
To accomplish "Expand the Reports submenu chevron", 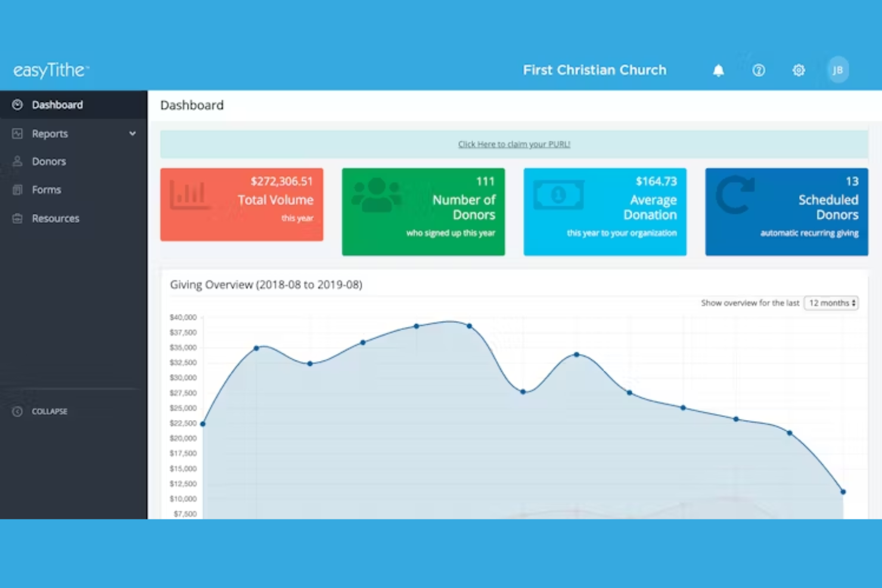I will (x=132, y=133).
